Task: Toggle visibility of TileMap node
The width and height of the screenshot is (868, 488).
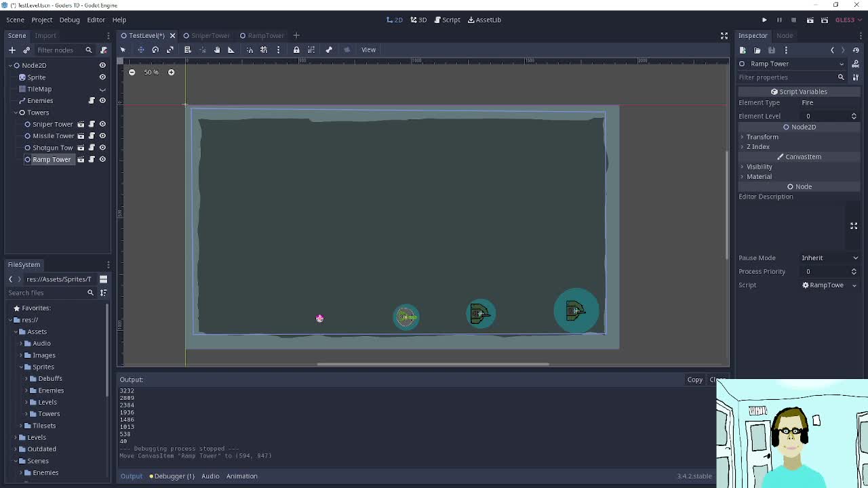Action: coord(102,89)
